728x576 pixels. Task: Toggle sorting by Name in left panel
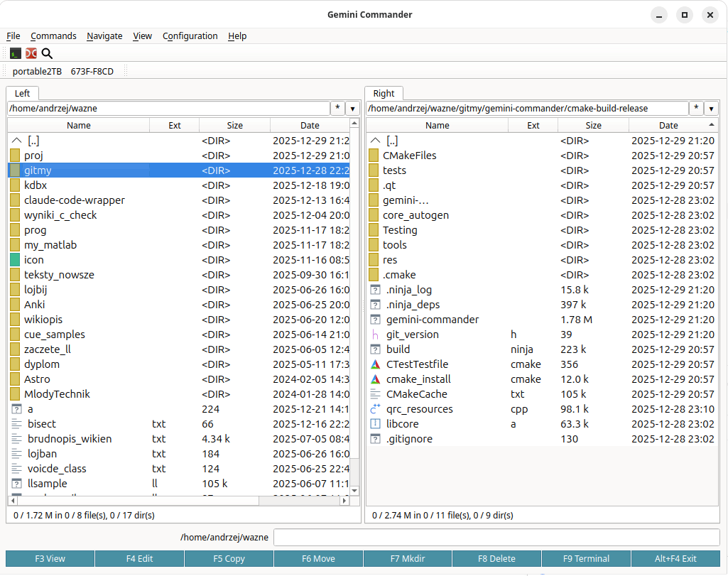[x=79, y=124]
